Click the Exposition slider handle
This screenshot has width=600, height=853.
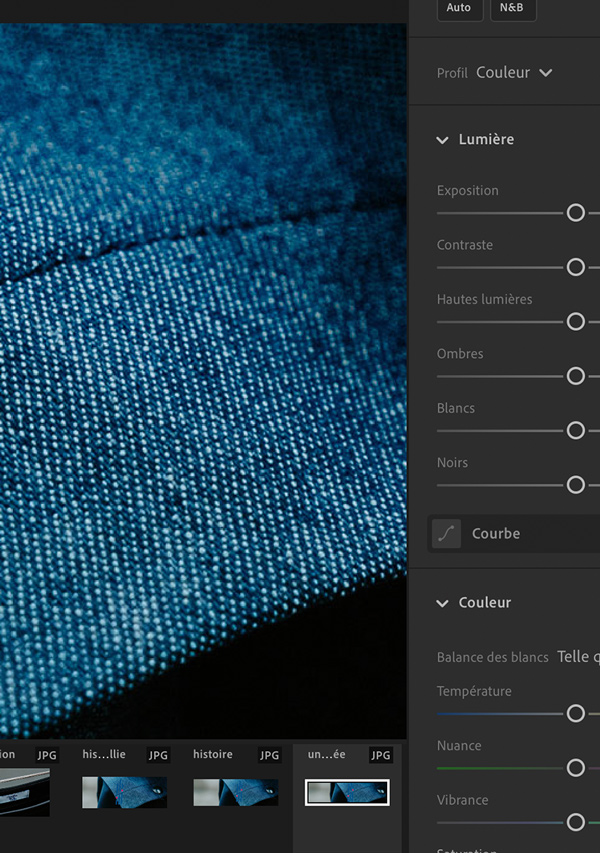pos(576,213)
